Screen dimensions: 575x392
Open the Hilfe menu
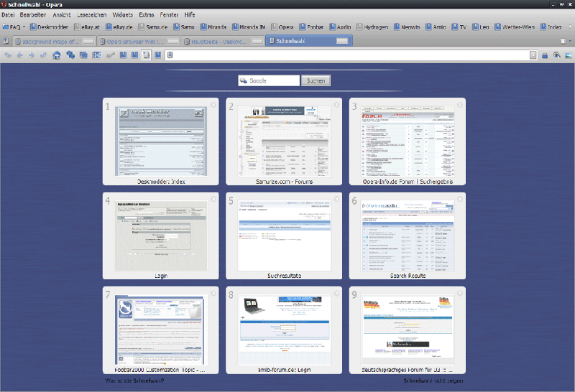(190, 15)
